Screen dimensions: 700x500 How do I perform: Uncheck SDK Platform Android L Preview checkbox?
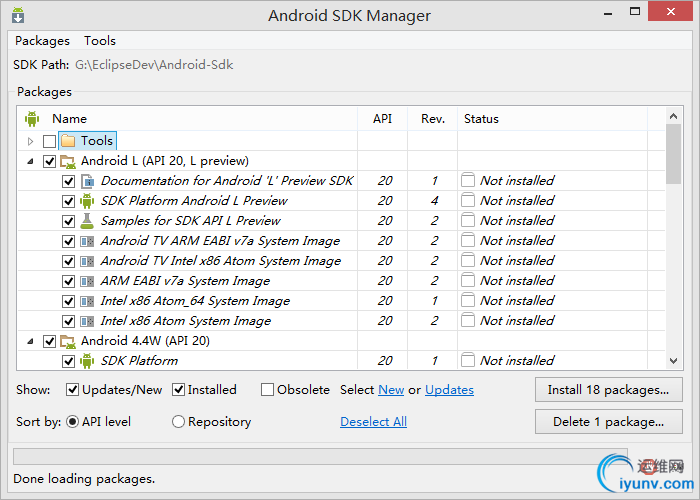(68, 201)
